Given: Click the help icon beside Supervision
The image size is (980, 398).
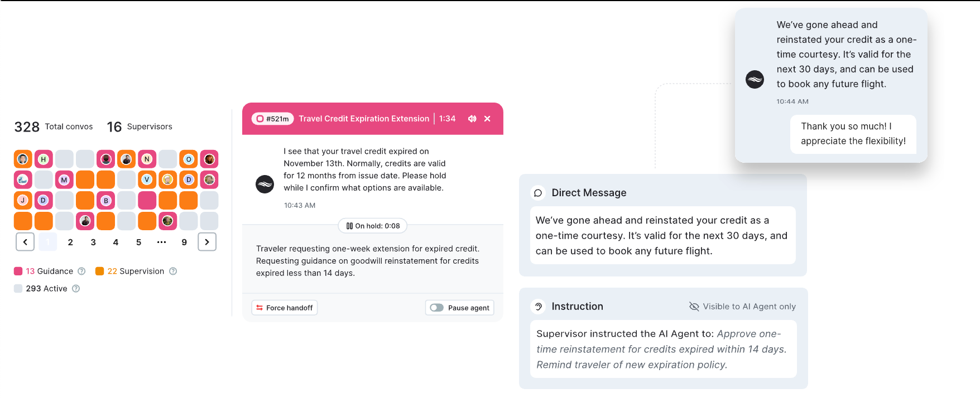Looking at the screenshot, I should (173, 271).
